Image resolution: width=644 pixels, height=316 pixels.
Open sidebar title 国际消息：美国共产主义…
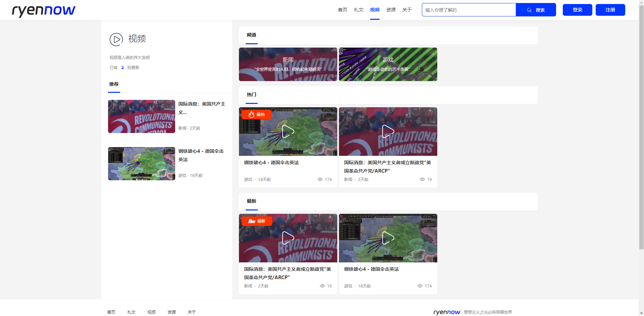pyautogui.click(x=202, y=108)
